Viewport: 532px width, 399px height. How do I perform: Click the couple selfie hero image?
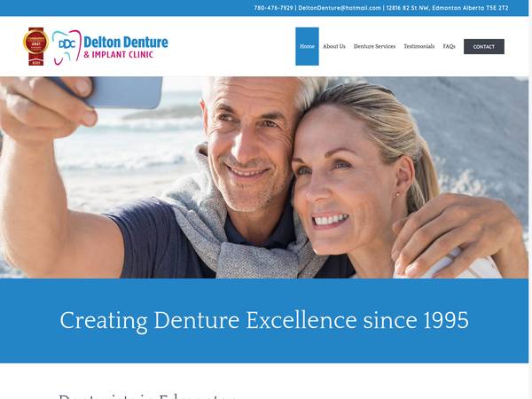pos(264,177)
